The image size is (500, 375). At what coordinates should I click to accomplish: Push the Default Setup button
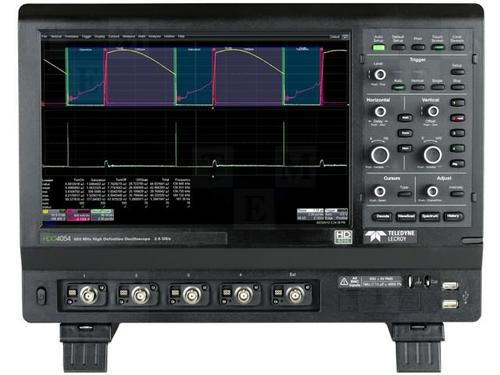(x=398, y=47)
